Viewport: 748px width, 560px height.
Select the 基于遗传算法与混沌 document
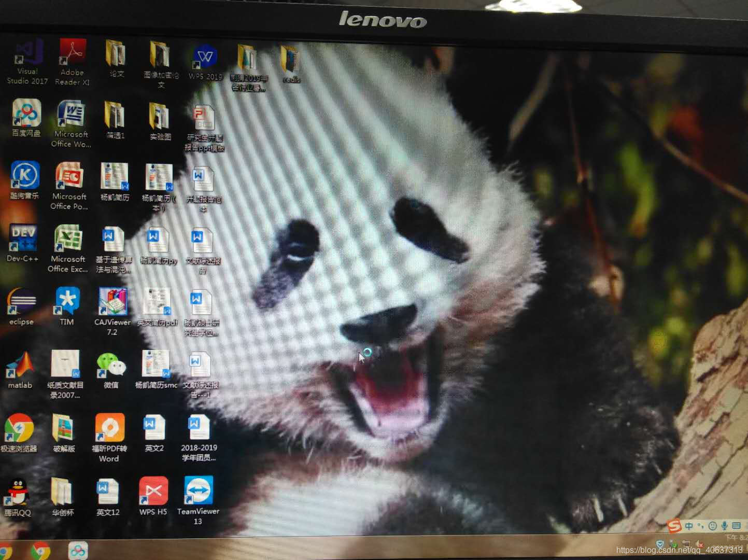[x=114, y=249]
